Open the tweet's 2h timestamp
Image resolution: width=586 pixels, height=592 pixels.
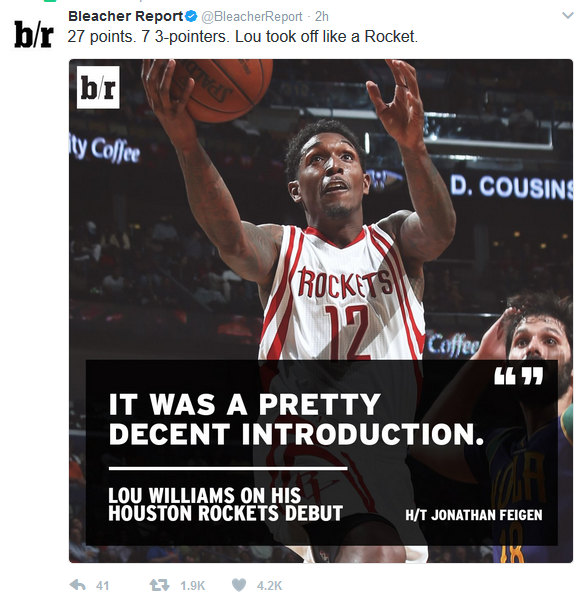click(322, 17)
